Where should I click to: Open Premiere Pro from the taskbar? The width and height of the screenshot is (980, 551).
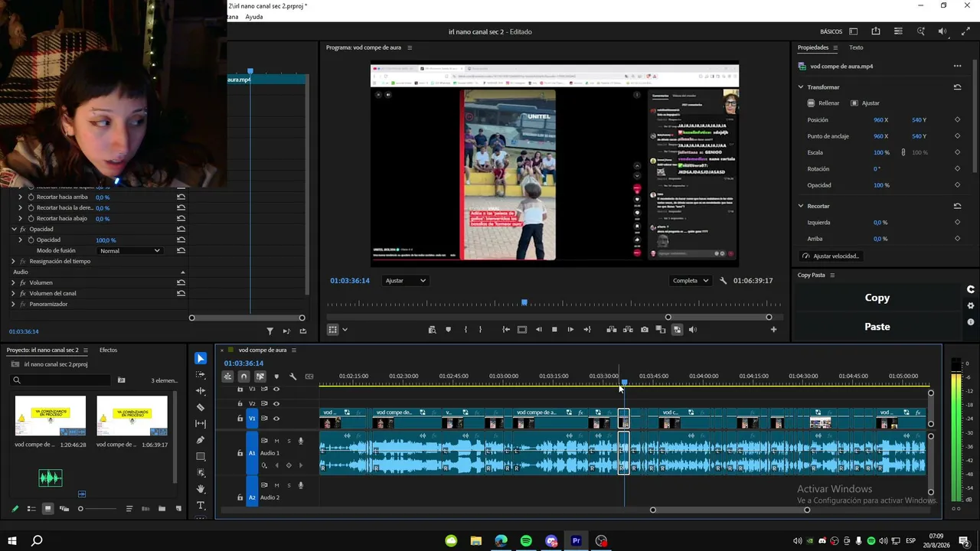click(x=577, y=541)
